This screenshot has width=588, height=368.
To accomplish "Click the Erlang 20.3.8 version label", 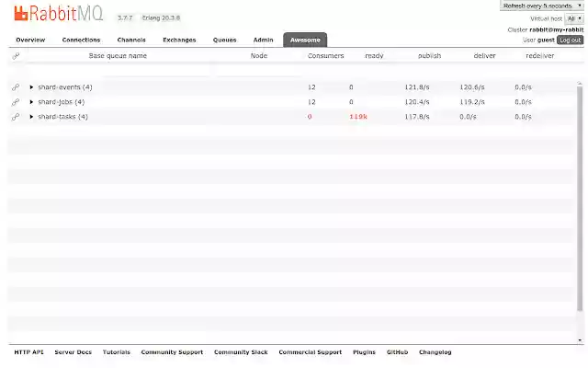I will point(161,17).
